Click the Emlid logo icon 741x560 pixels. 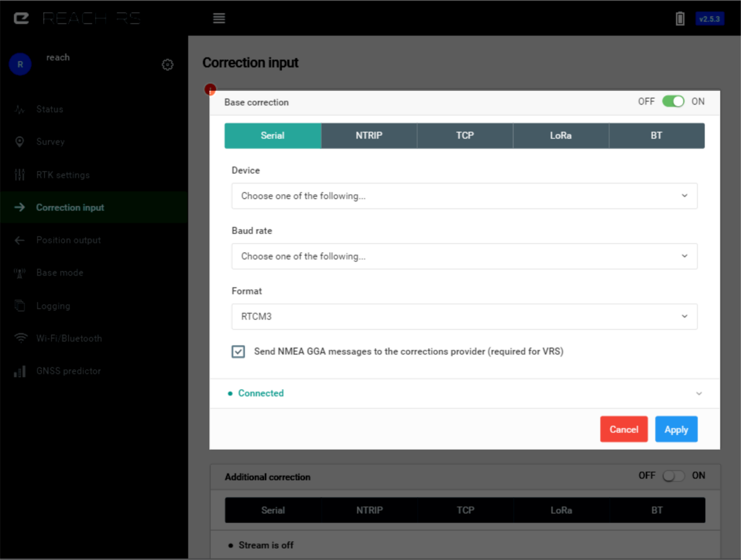point(21,18)
